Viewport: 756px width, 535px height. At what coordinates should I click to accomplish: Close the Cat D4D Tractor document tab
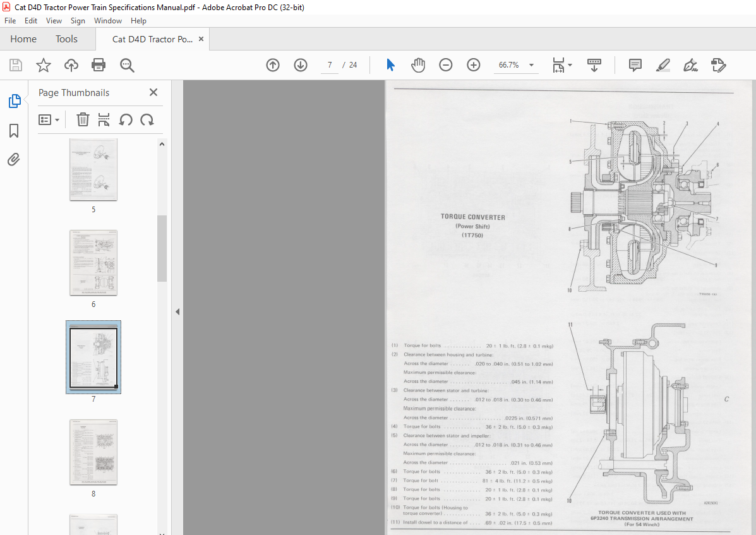201,39
